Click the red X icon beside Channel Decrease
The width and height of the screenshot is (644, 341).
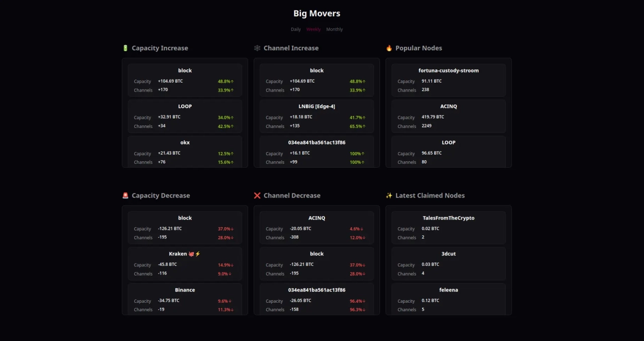coord(257,196)
